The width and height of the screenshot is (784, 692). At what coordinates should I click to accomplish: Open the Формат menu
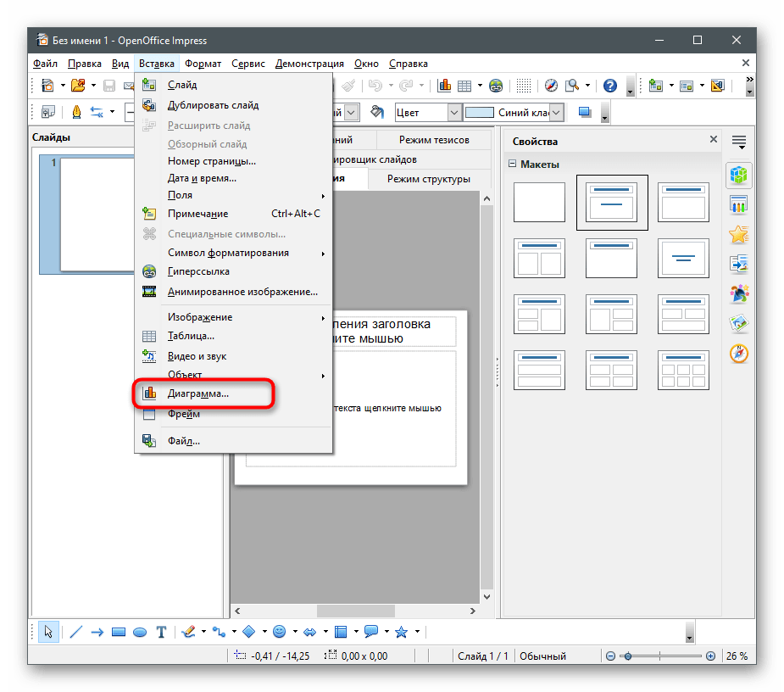(203, 64)
